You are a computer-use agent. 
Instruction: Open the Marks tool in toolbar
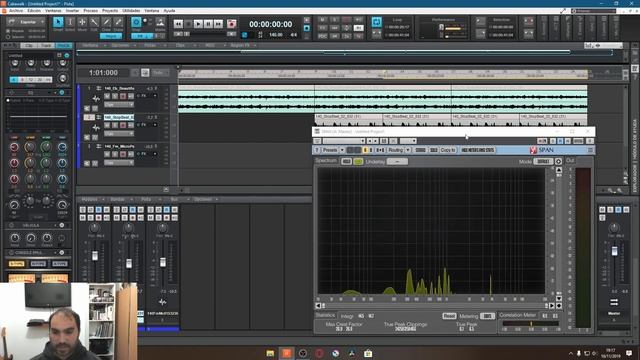160,22
